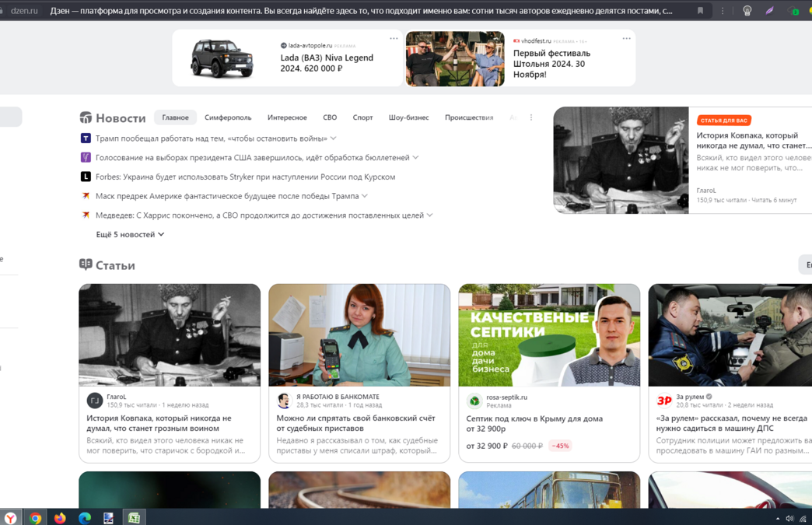Open Yandex Browser from the taskbar

(10, 518)
